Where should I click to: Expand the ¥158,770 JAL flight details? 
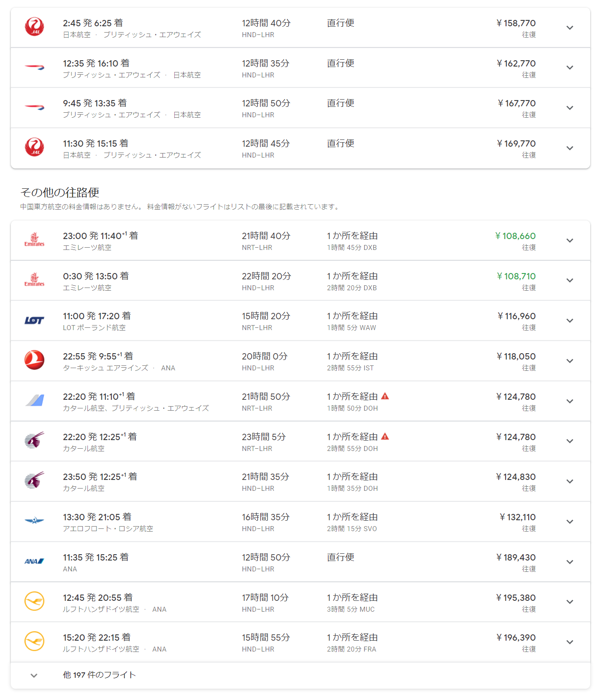pos(570,28)
